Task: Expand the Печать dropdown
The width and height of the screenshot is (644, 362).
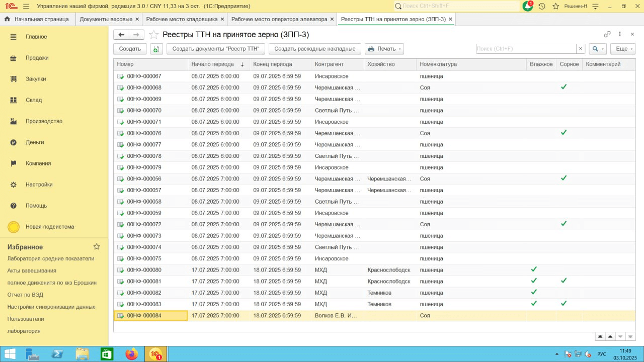Action: (384, 49)
